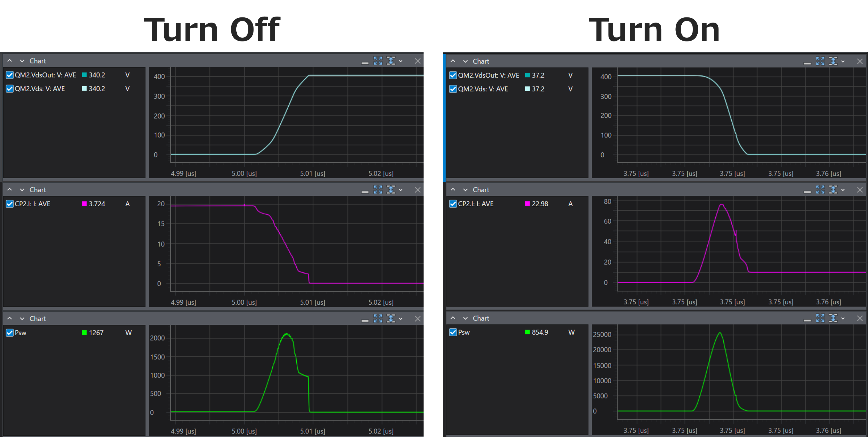Click the green Psw swatch, Turn Off
The width and height of the screenshot is (868, 437).
pos(84,332)
